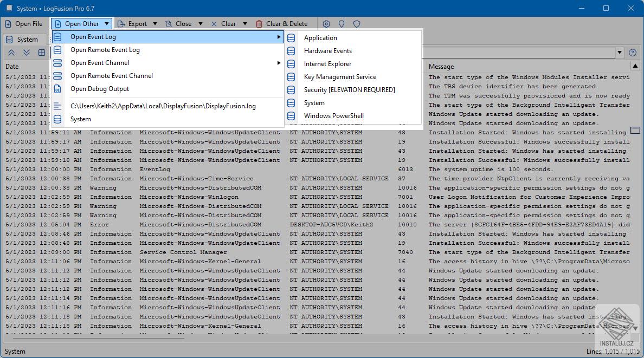Click the double chevron down icon
Viewport: 644px width, 358px height.
(x=27, y=53)
